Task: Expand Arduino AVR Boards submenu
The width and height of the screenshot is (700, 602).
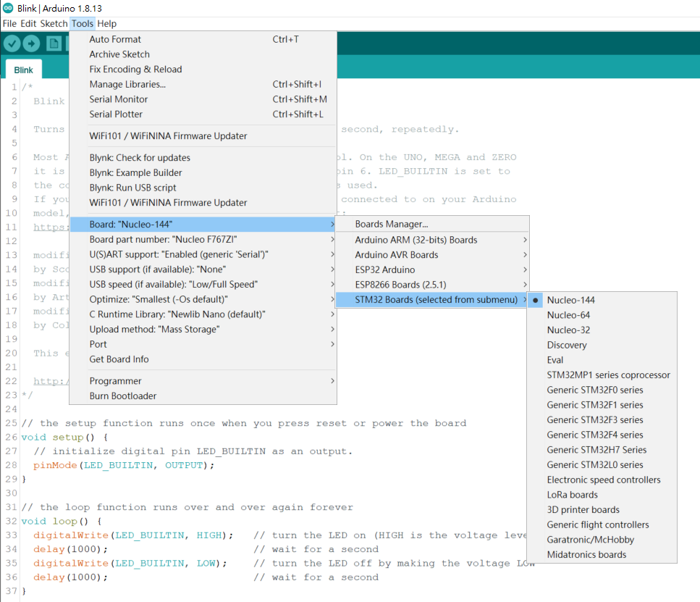Action: coord(432,255)
